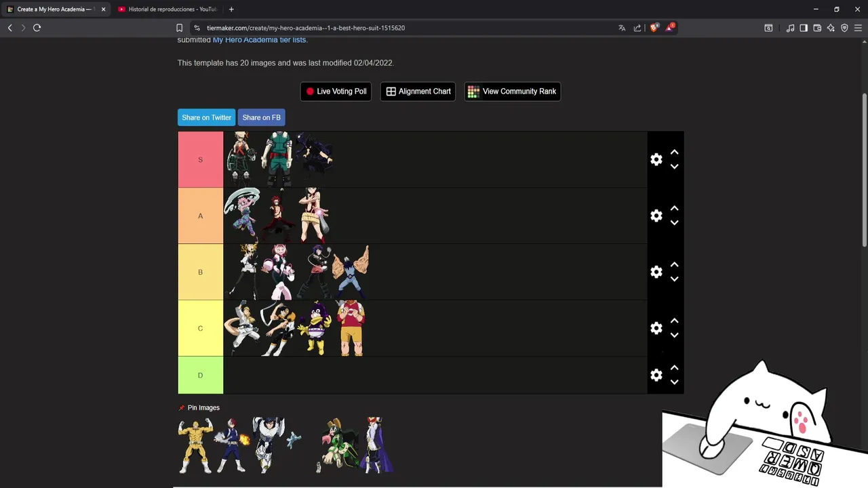Open the Brave Wallet icon
868x488 pixels.
[x=817, y=28]
